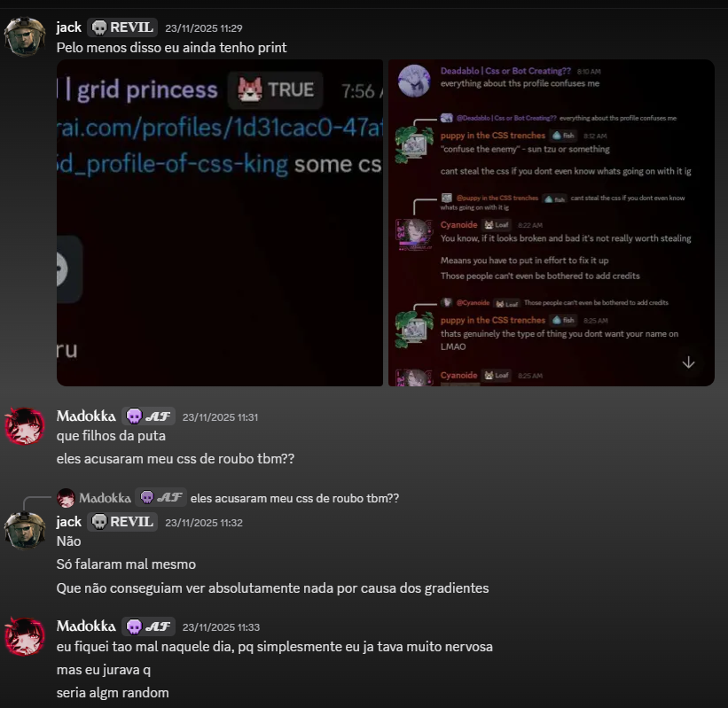Jump to replied message 'eles acusaram meu css'
728x708 pixels.
click(x=294, y=498)
